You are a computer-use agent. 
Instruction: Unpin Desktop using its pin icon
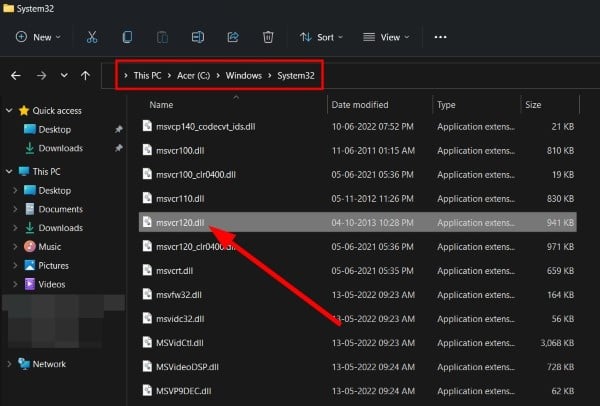[119, 129]
